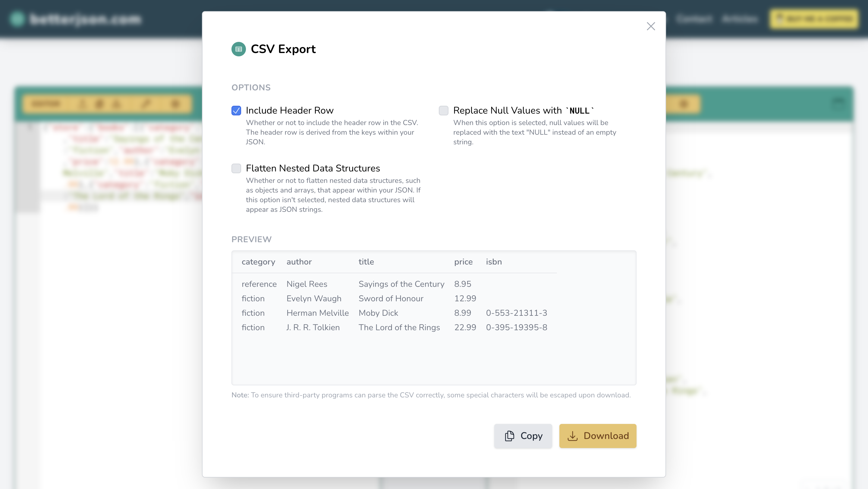The image size is (868, 489).
Task: Click the 8.95 price cell
Action: 462,284
